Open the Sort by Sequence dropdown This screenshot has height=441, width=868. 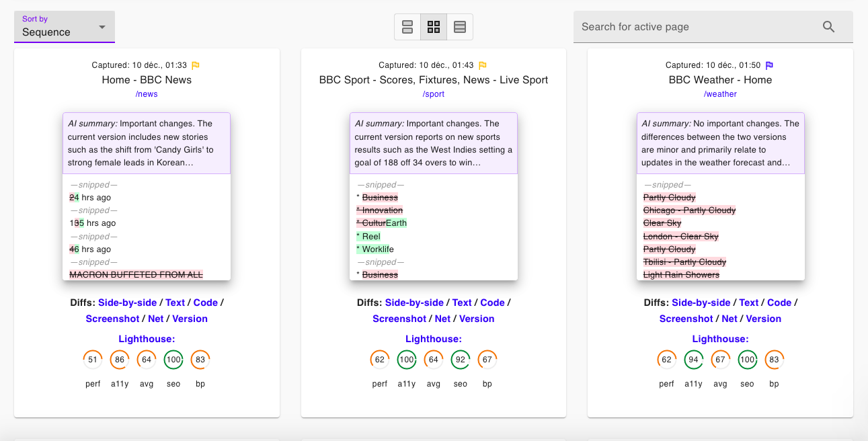pyautogui.click(x=65, y=27)
